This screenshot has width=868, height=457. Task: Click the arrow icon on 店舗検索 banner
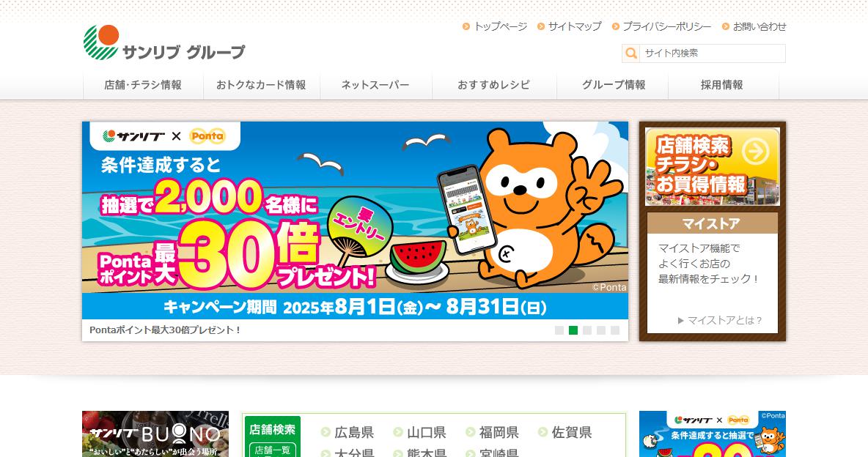[756, 150]
